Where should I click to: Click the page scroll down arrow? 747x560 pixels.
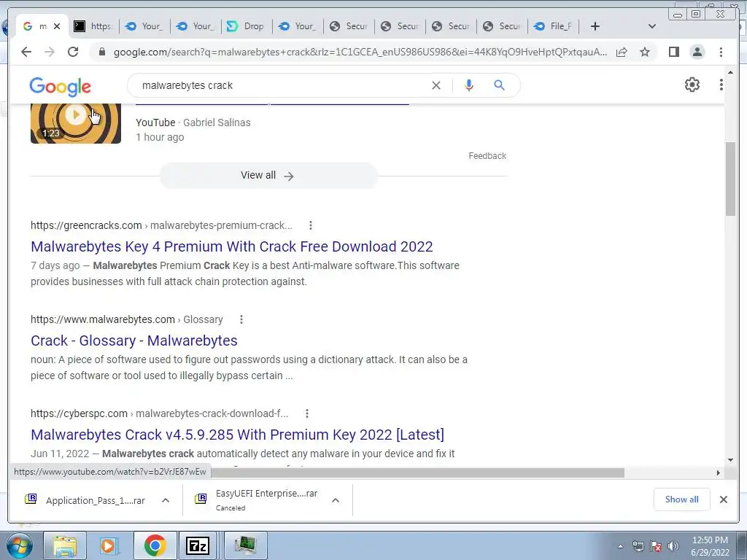tap(730, 460)
